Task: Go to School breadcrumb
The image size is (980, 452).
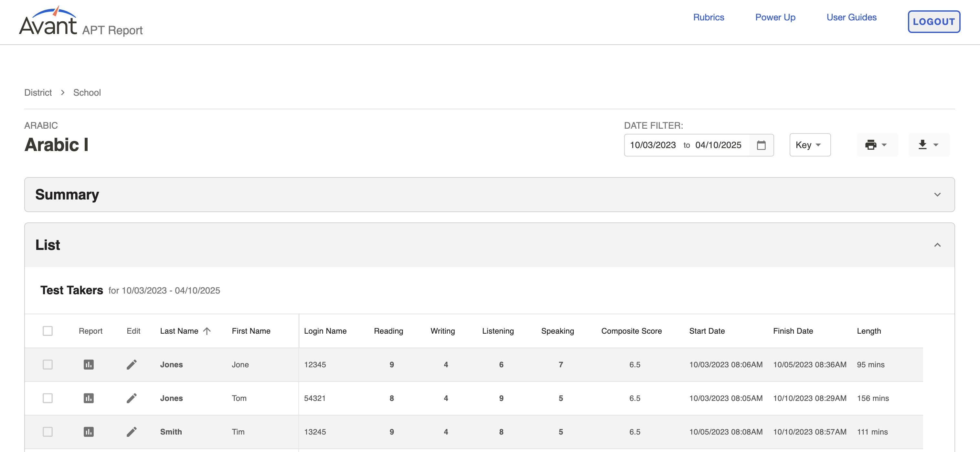Action: [x=87, y=92]
